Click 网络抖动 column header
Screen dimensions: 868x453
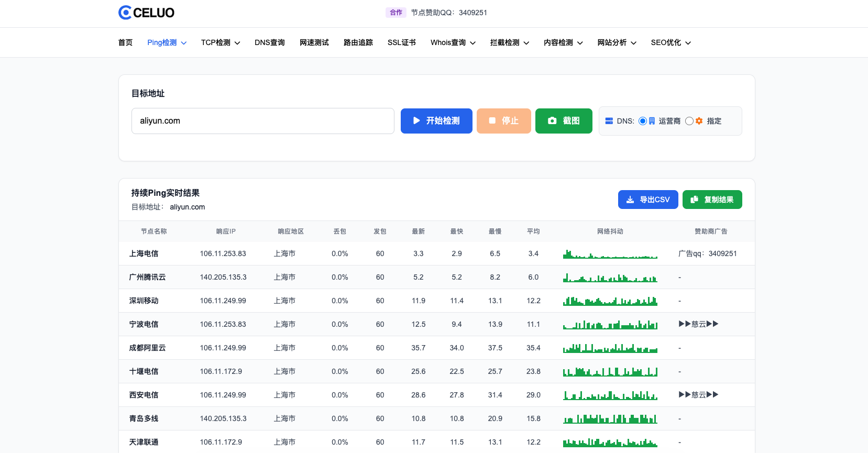coord(610,231)
